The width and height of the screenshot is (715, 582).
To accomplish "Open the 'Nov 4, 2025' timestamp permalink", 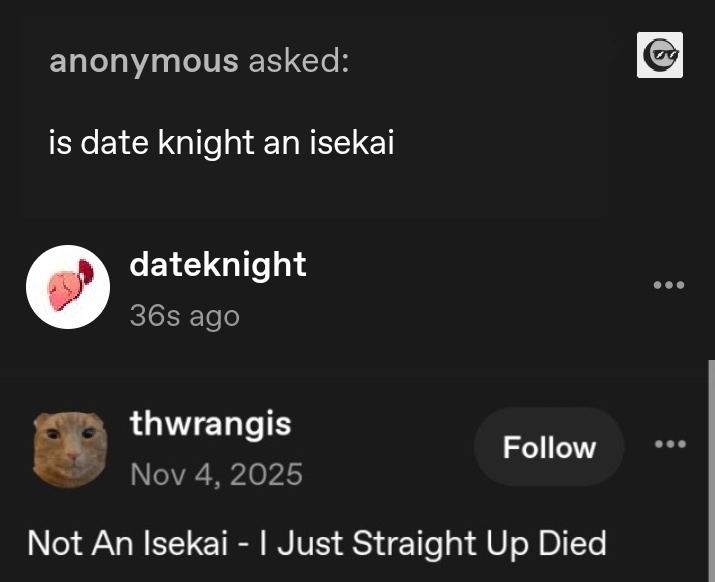I will click(x=216, y=473).
